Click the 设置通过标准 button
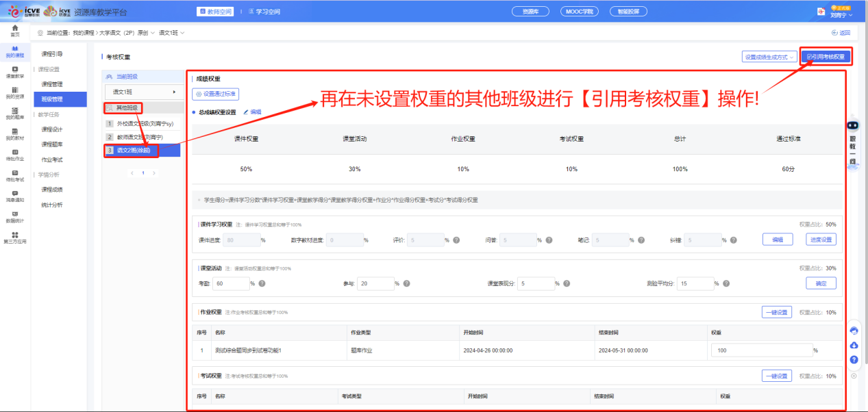The image size is (868, 412). click(216, 94)
